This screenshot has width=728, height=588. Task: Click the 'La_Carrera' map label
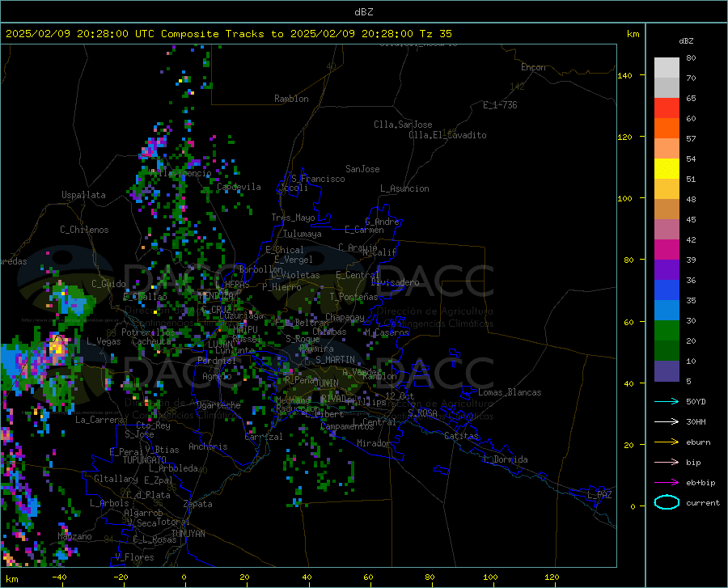tap(99, 420)
